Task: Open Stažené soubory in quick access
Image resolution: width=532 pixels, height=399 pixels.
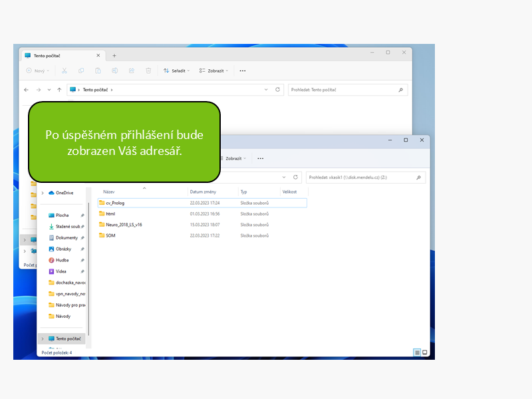Action: pyautogui.click(x=64, y=227)
